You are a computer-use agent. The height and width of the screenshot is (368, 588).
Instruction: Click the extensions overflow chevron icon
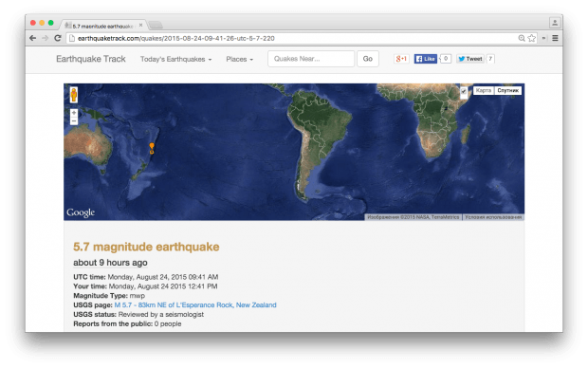click(543, 38)
